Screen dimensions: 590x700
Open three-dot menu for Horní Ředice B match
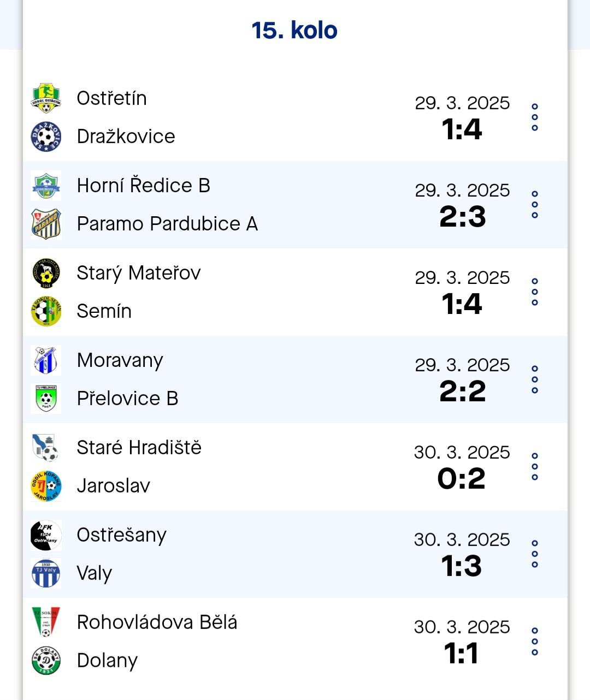pos(535,204)
